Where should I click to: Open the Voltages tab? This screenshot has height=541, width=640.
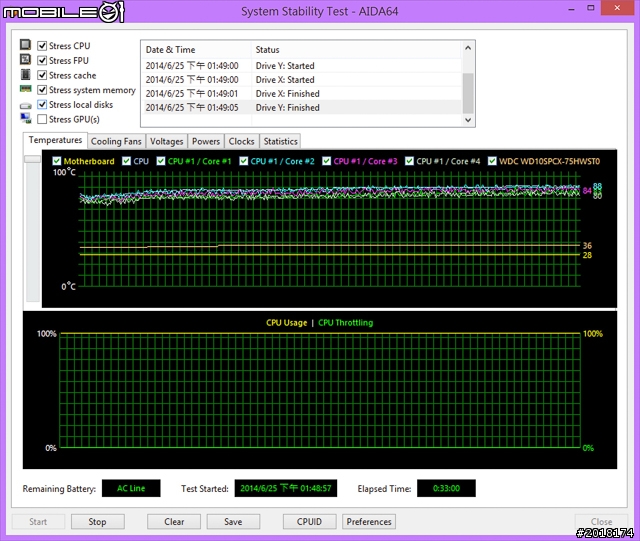167,141
